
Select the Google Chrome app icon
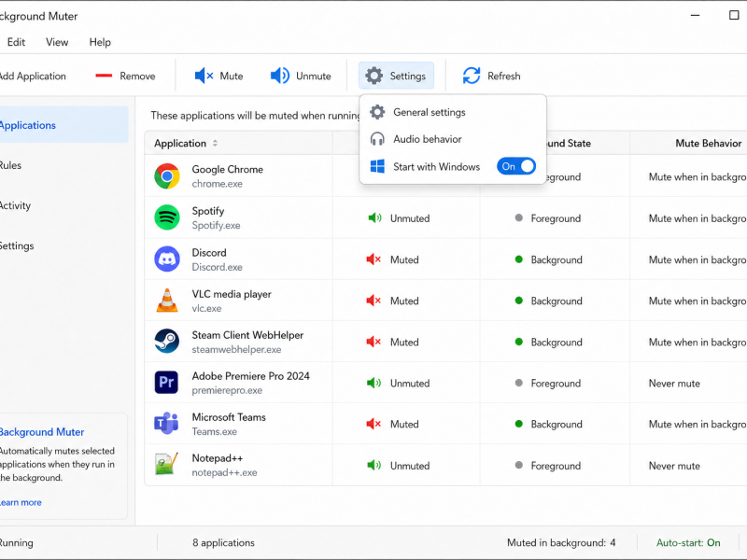(167, 176)
